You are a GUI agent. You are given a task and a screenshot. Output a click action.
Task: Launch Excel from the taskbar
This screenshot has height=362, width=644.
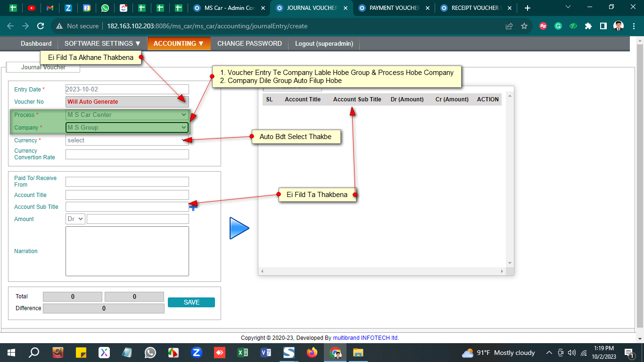tap(243, 353)
